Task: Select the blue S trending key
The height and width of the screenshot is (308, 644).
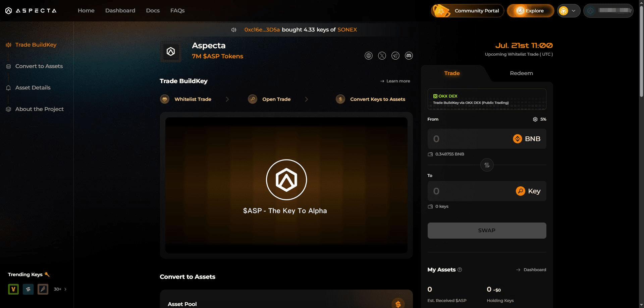Action: click(x=28, y=289)
